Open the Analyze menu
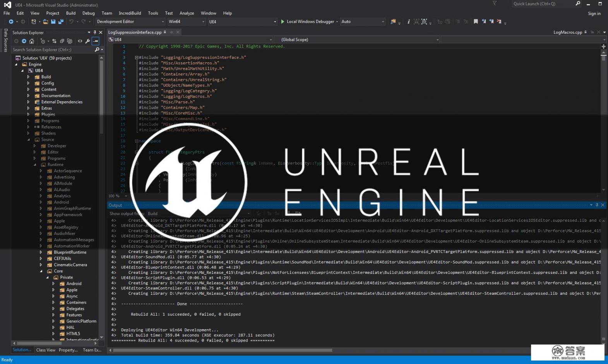The width and height of the screenshot is (608, 364). click(x=187, y=13)
